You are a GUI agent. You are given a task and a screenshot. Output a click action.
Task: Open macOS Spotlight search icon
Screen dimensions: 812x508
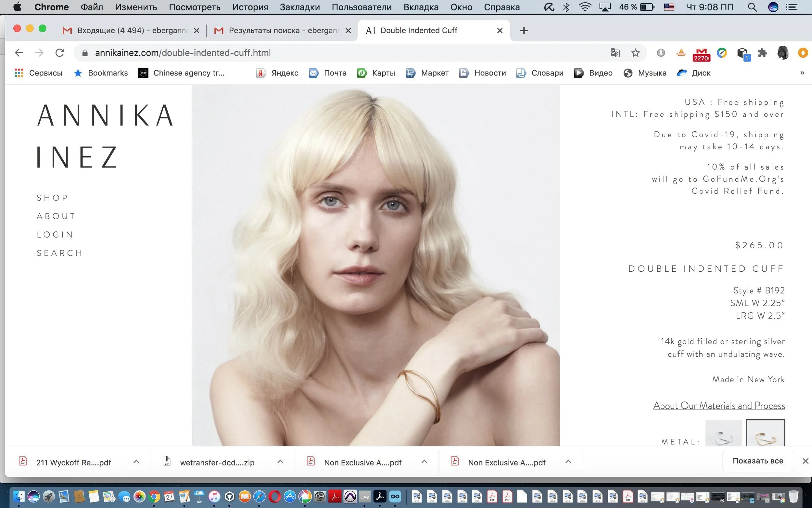click(752, 7)
